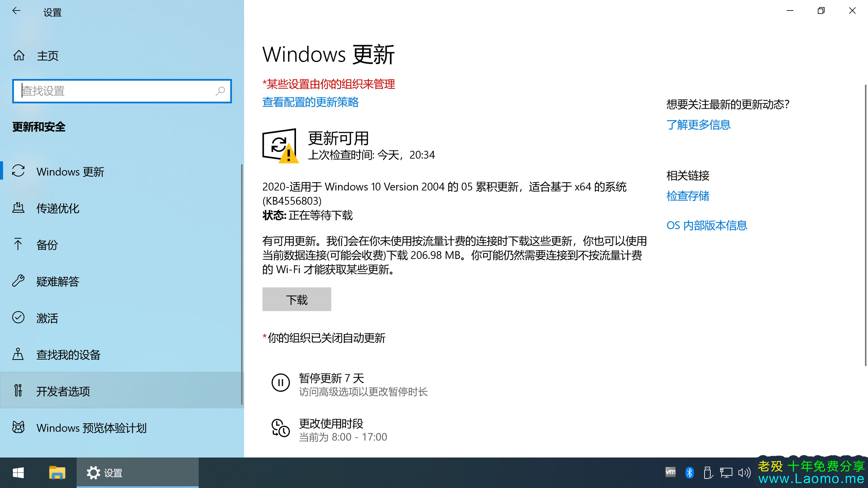The height and width of the screenshot is (488, 868).
Task: Click the search magnifier in 查找设置 box
Action: pyautogui.click(x=220, y=91)
